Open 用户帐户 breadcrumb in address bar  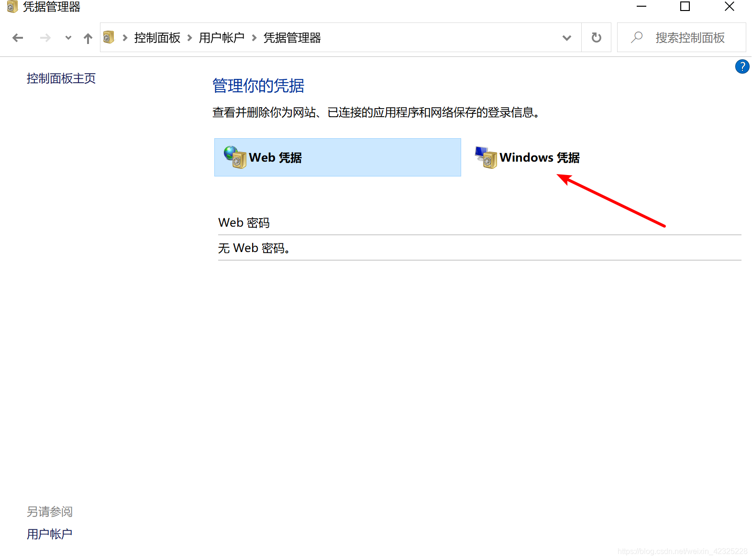(222, 38)
